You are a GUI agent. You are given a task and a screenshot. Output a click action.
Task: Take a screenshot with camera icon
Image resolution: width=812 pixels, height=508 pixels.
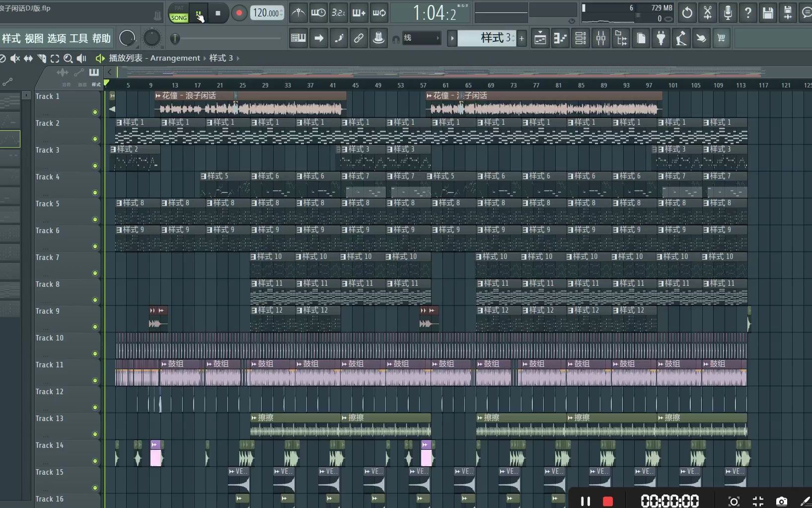click(x=782, y=501)
